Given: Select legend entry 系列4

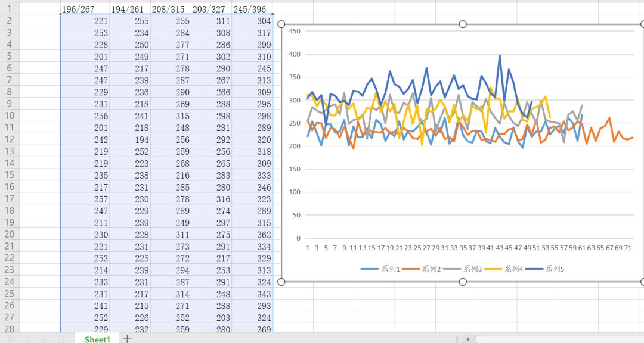Looking at the screenshot, I should click(503, 269).
